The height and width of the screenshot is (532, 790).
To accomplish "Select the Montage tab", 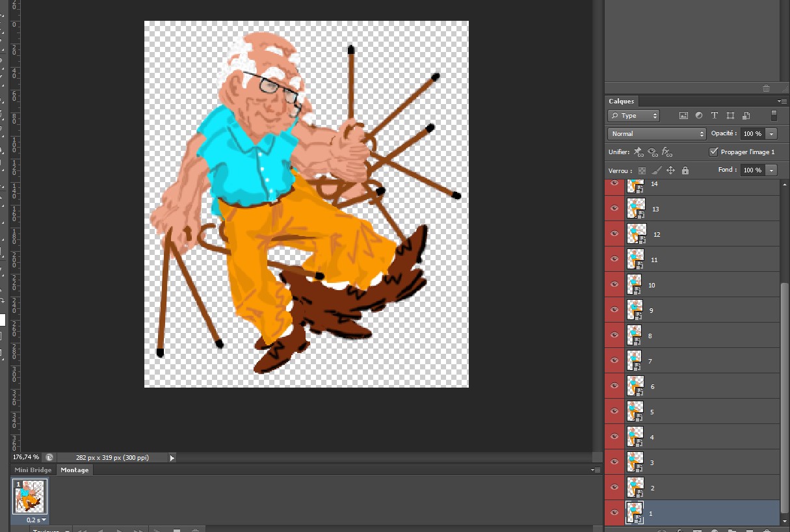I will coord(75,470).
